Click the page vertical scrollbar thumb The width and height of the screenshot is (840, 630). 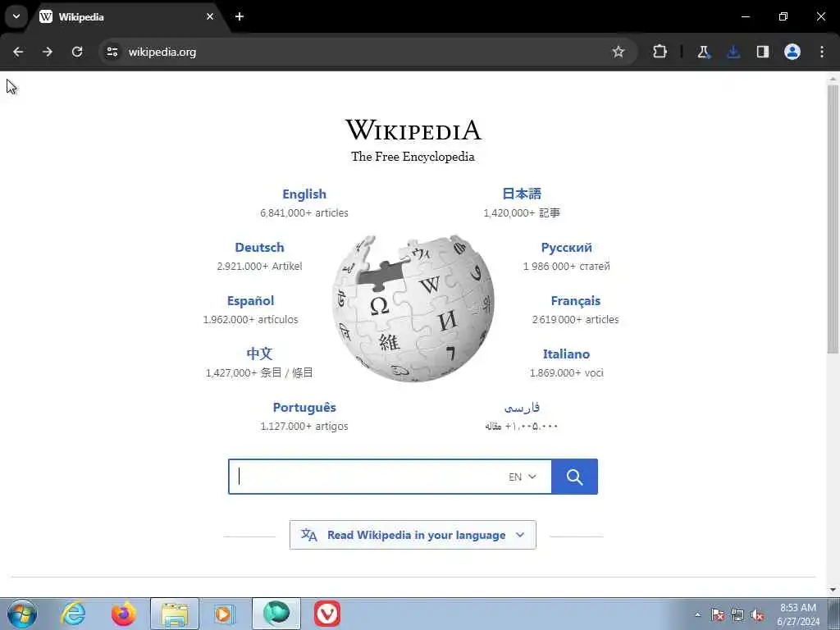833,218
